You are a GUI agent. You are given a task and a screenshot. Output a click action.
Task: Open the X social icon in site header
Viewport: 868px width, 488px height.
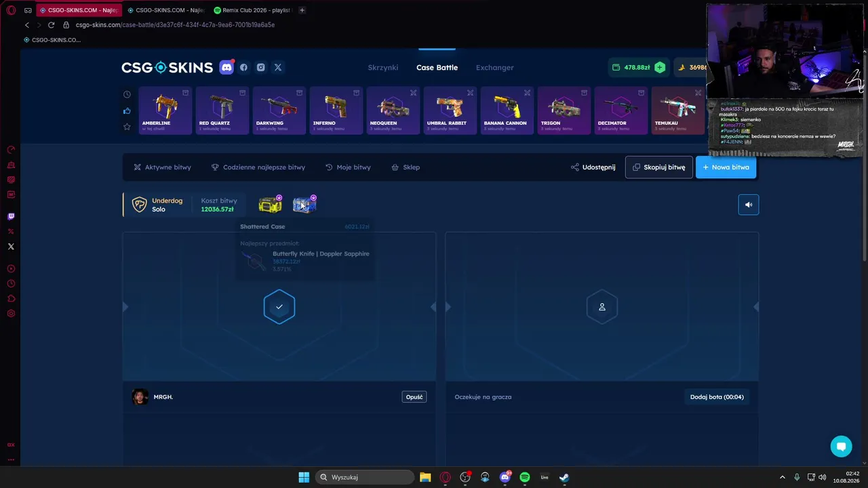tap(277, 67)
